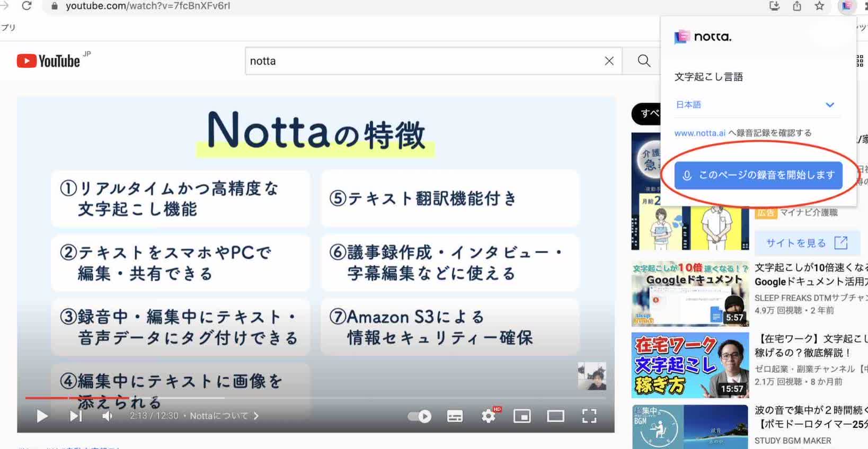The image size is (868, 449).
Task: Open the 集中BGM wave sound video thumbnail
Action: tap(690, 427)
